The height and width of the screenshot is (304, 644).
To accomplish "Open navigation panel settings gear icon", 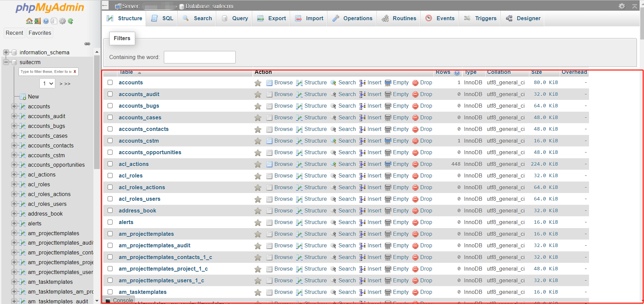I will (x=62, y=21).
